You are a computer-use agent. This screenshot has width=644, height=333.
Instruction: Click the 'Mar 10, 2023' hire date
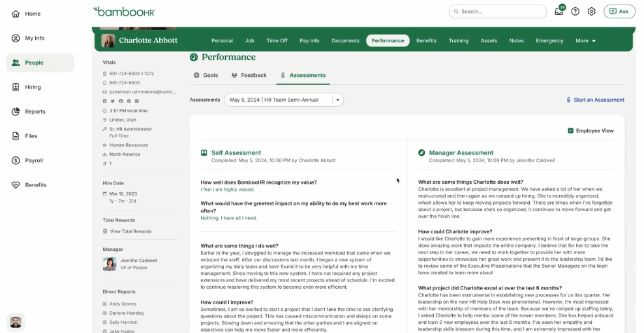(123, 194)
